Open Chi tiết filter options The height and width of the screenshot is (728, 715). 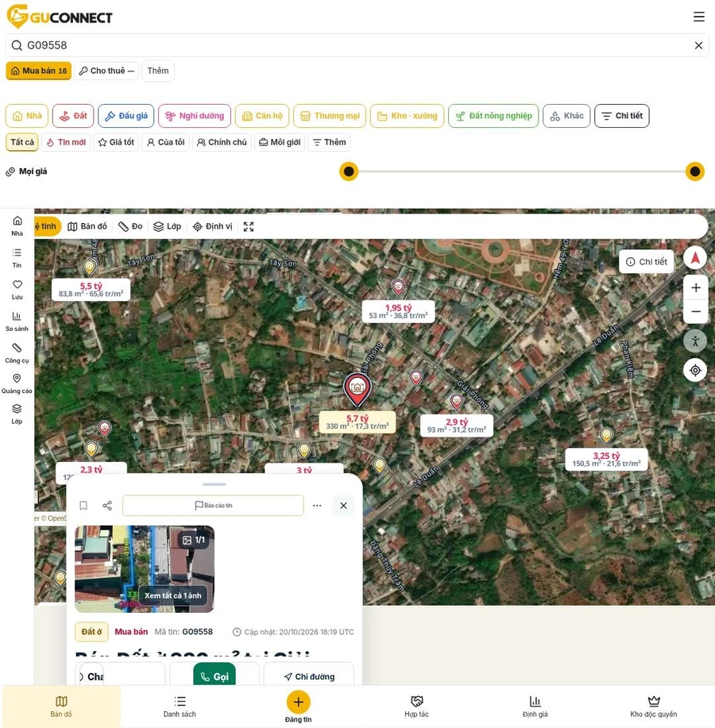(622, 116)
